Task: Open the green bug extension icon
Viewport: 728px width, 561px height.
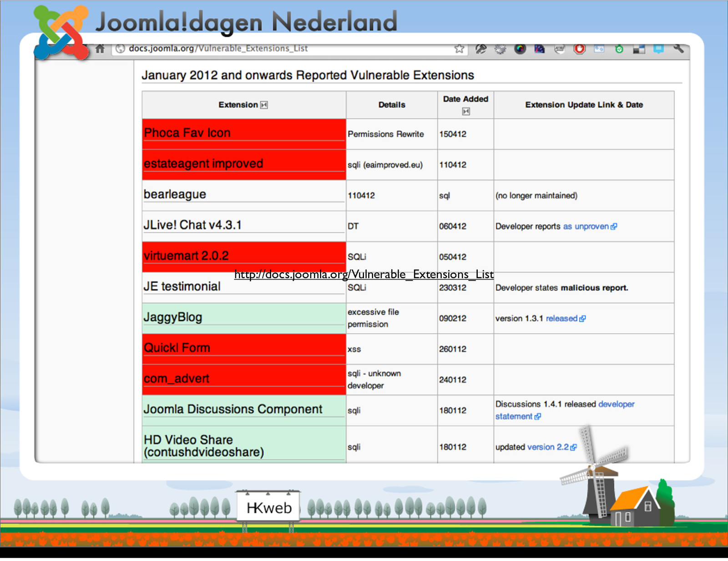Action: pos(619,49)
